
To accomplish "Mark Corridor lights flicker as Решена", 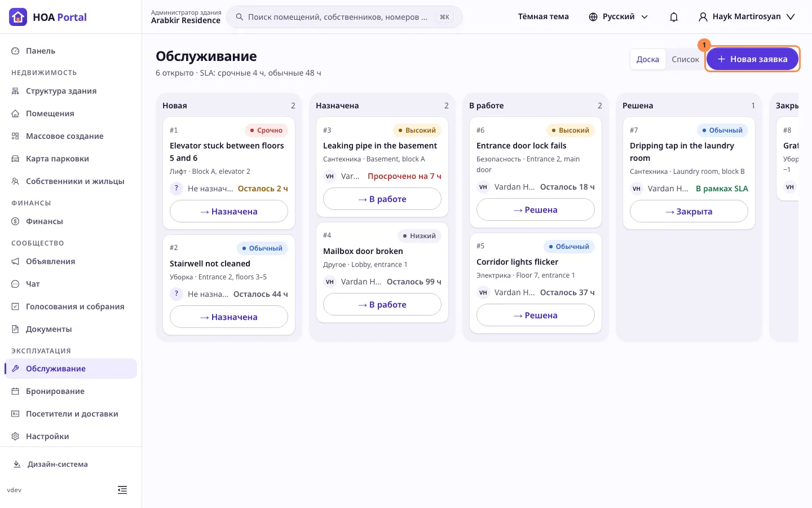I will [536, 316].
